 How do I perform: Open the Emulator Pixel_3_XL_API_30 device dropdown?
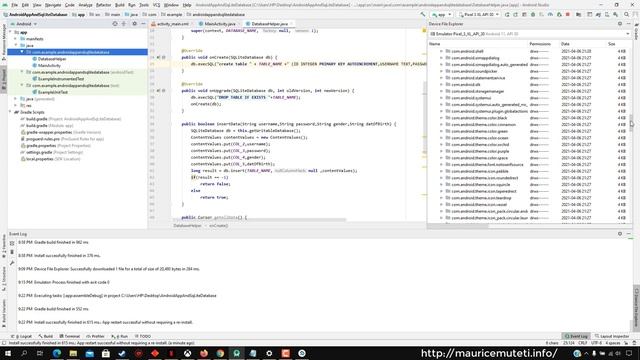point(529,34)
